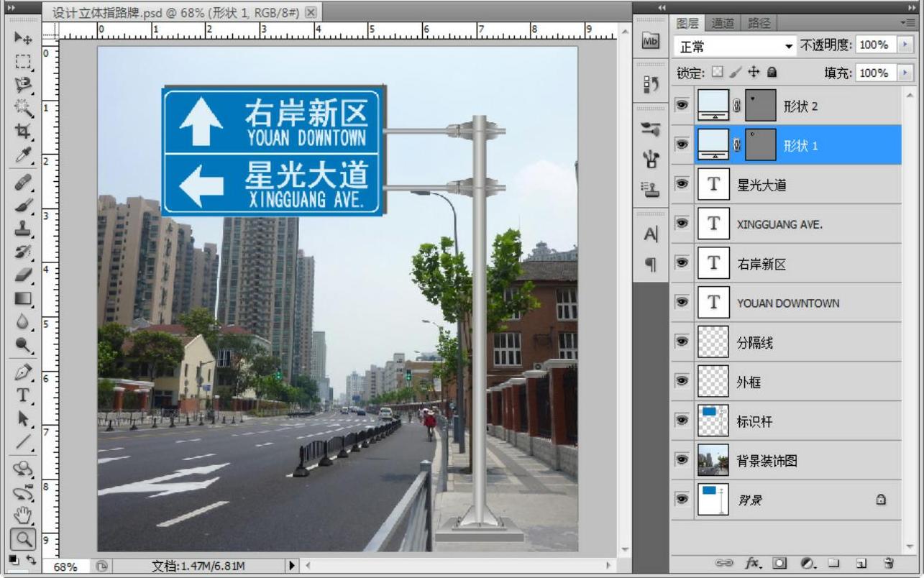Pick the Clone Stamp tool

pos(23,228)
